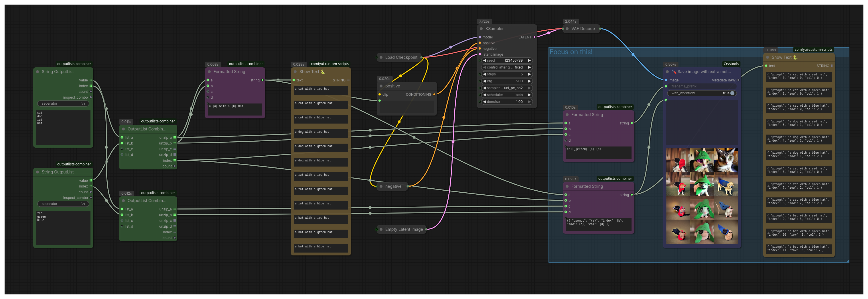Click the snake icon on the 0.028s Show Text title
The image size is (868, 299).
[323, 72]
